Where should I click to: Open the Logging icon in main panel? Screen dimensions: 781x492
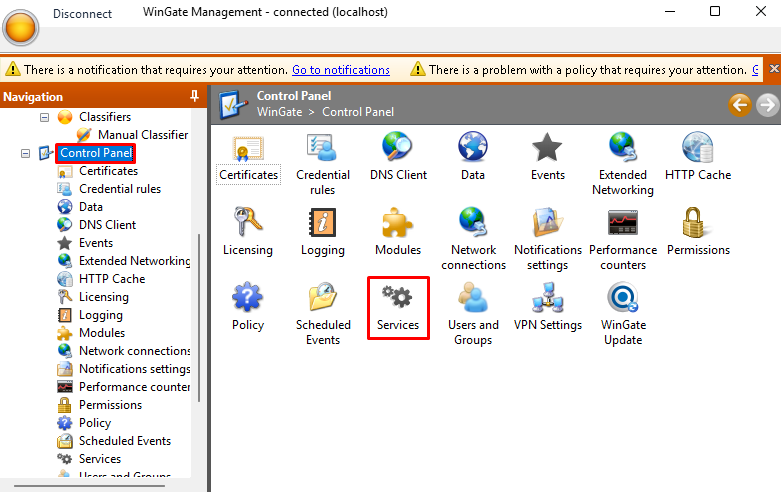coord(322,222)
